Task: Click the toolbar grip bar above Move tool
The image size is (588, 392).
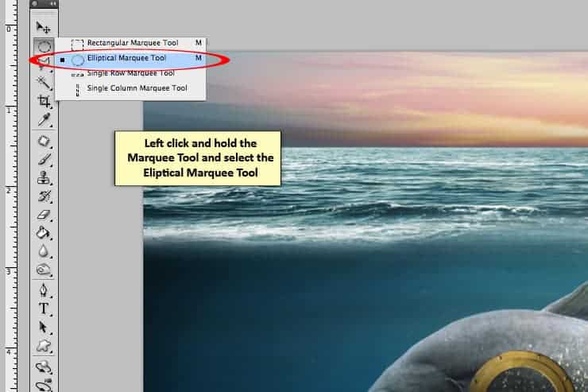Action: 44,14
